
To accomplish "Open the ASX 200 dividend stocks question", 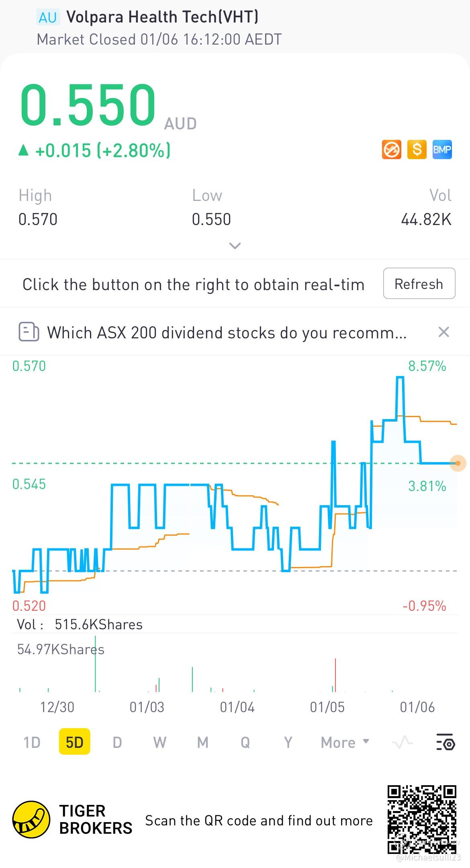I will click(227, 333).
